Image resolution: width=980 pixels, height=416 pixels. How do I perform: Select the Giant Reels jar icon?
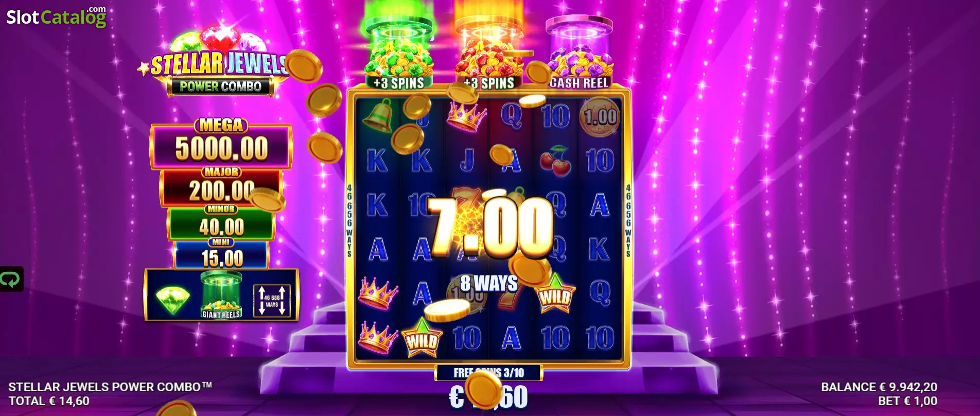[221, 295]
